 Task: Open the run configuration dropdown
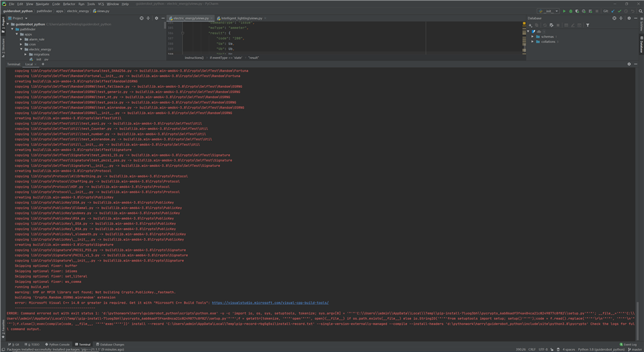(549, 11)
